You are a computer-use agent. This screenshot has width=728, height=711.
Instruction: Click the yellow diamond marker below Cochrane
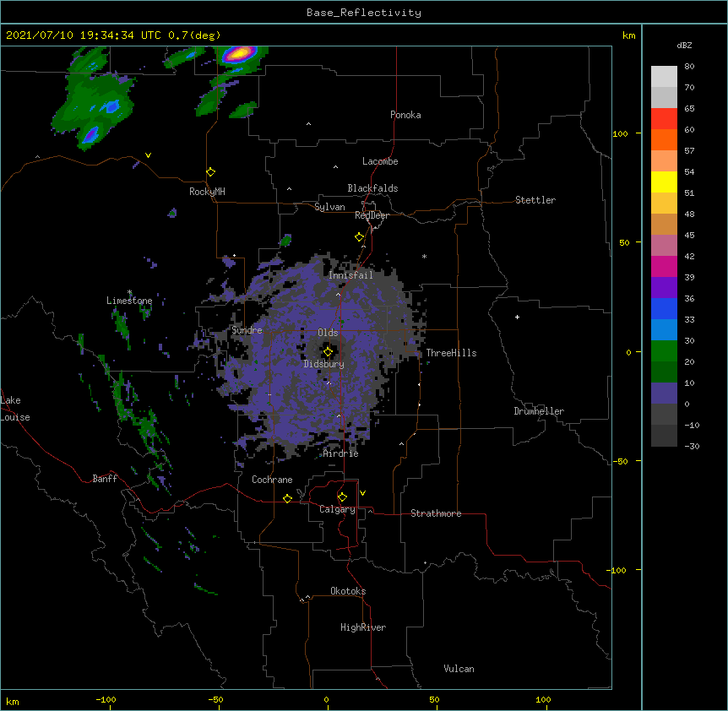coord(287,498)
